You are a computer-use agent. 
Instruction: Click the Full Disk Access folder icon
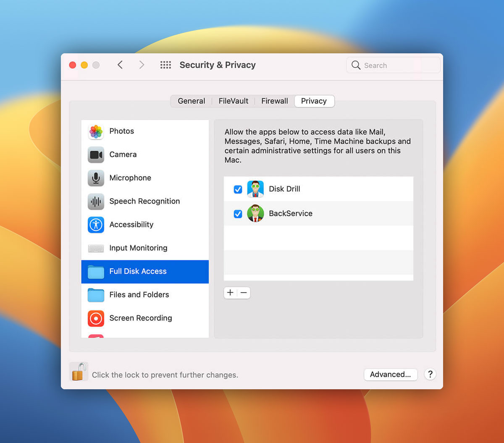pyautogui.click(x=96, y=272)
